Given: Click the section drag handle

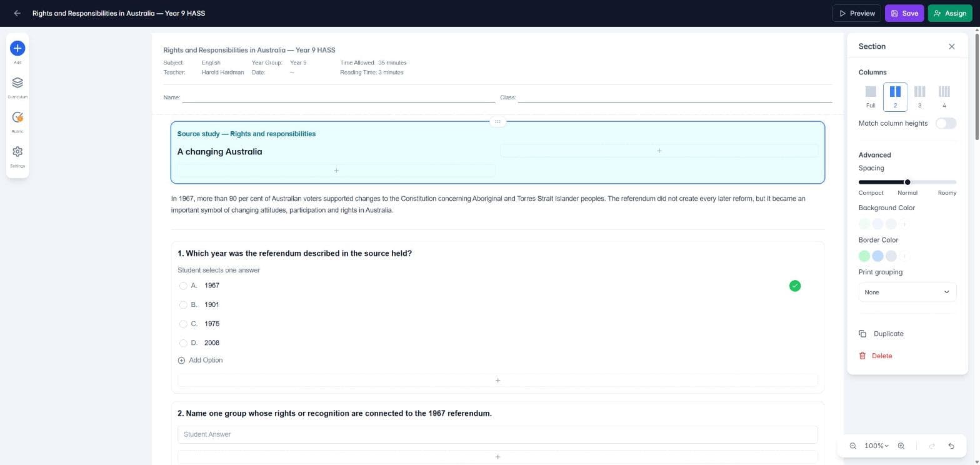Looking at the screenshot, I should point(497,121).
